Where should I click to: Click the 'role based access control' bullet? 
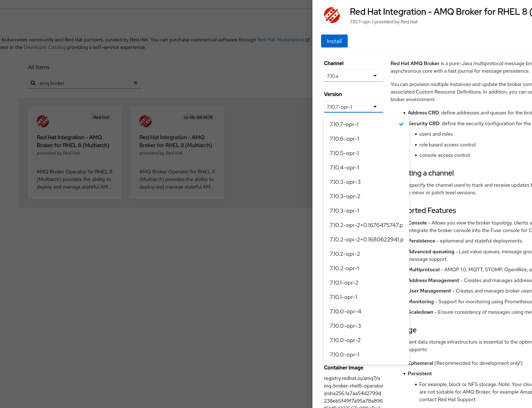pyautogui.click(x=447, y=145)
